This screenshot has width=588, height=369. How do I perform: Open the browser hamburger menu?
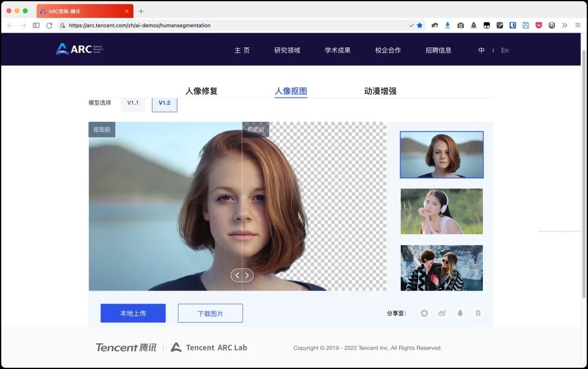click(578, 25)
